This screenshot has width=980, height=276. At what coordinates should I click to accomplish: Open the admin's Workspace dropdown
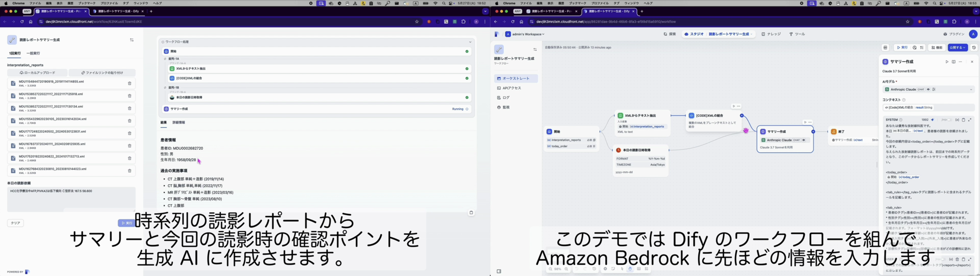tap(525, 34)
